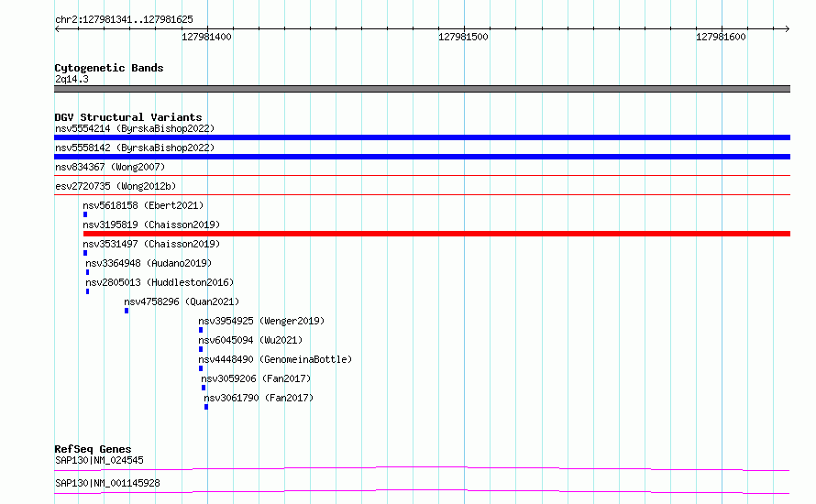Click the small blue marker of nsv4758296
816x504 pixels.
tap(127, 311)
